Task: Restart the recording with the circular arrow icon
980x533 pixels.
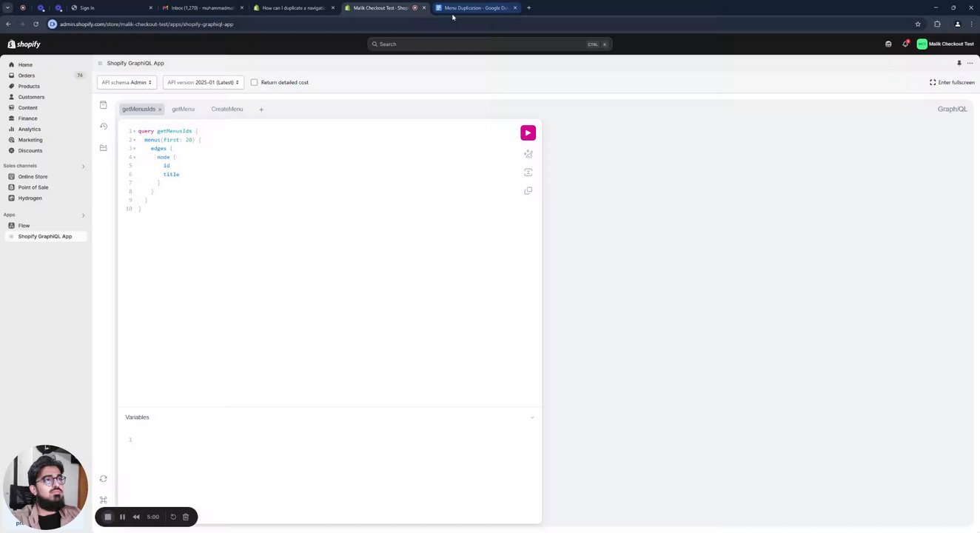Action: pos(173,517)
